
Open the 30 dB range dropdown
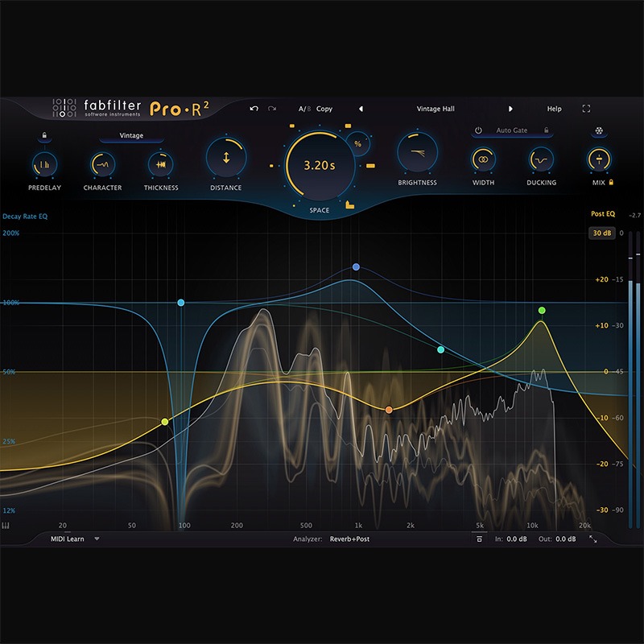click(602, 233)
